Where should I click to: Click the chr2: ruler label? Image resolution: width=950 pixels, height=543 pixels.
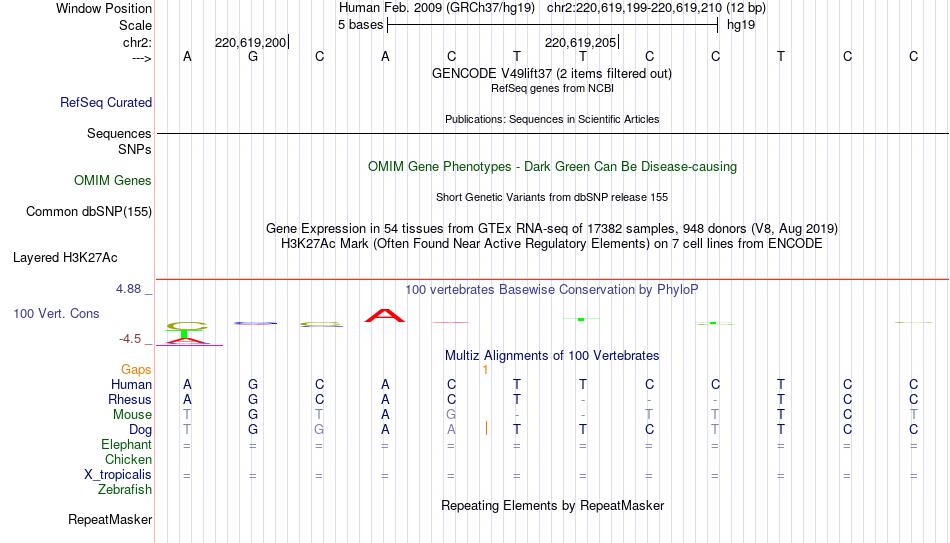(137, 42)
